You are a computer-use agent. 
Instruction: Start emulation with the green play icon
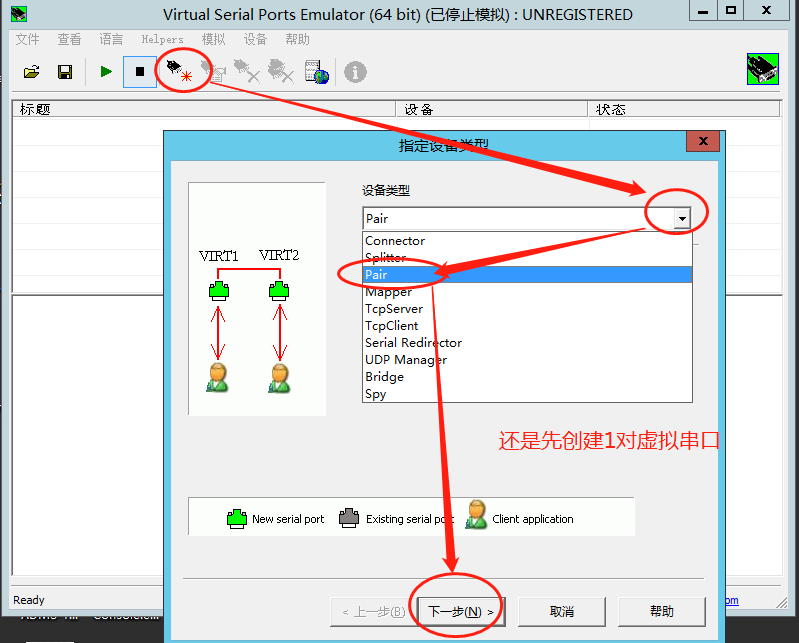tap(106, 72)
